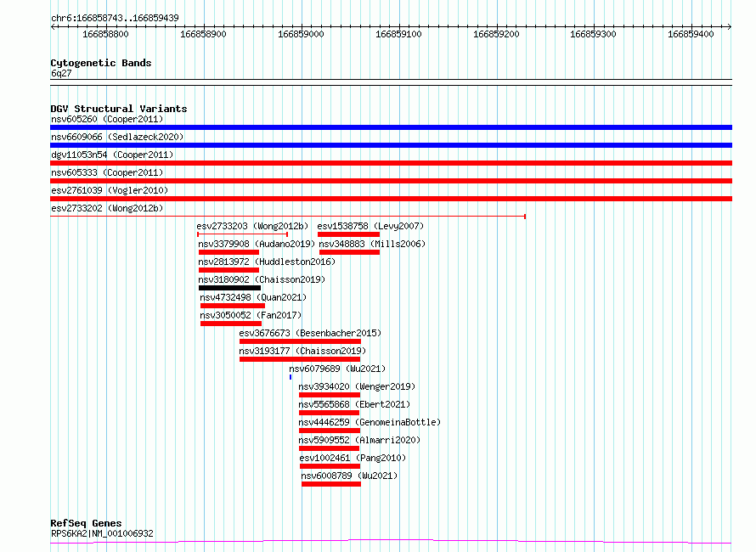Select the nsv605333 (Cooper2011) label
Screen dimensions: 756x552
point(107,172)
